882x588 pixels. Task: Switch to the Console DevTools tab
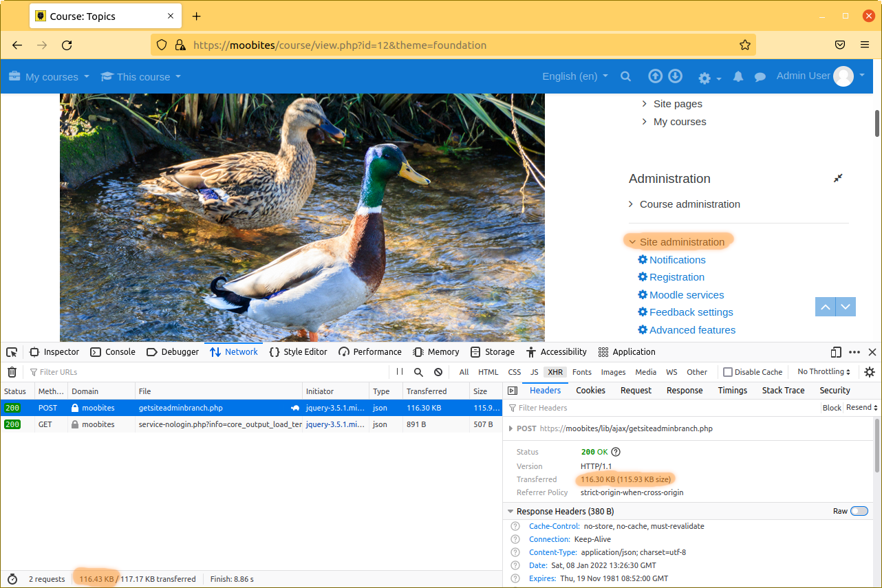113,352
